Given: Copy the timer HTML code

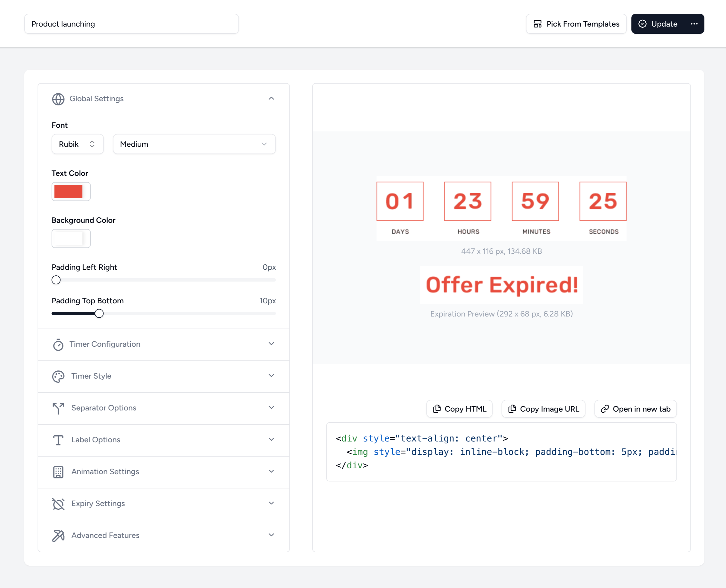Looking at the screenshot, I should point(459,409).
